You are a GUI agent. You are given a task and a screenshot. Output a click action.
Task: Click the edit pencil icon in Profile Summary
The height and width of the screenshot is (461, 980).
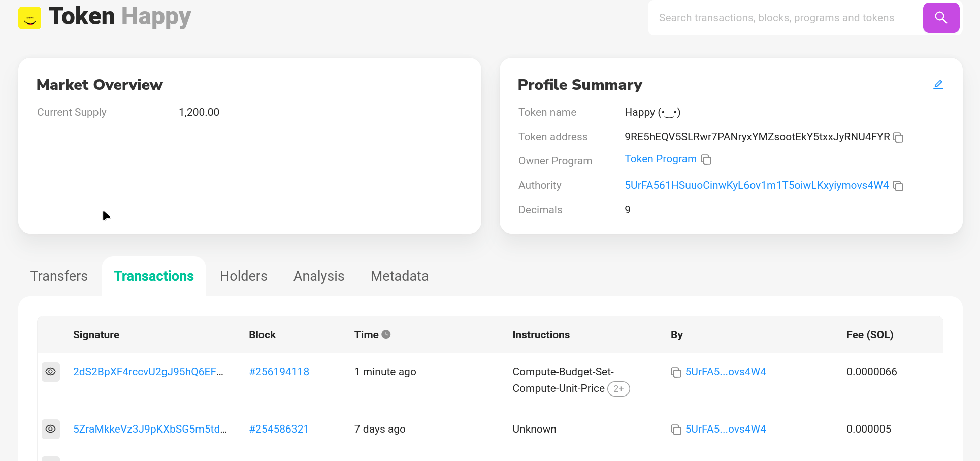pyautogui.click(x=938, y=85)
